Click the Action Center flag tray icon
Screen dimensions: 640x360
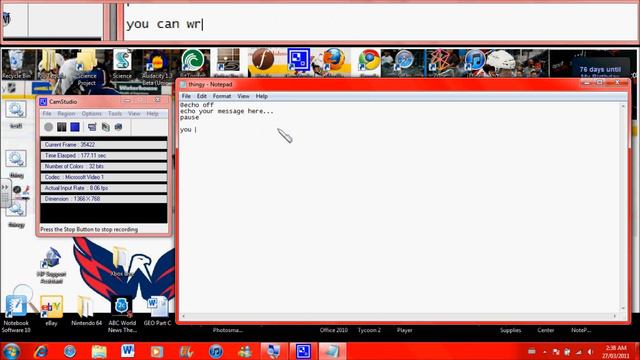click(556, 351)
